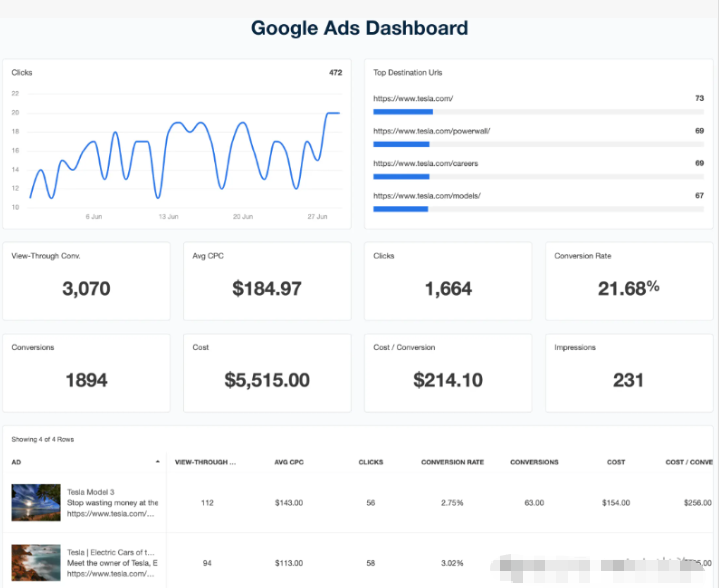The image size is (719, 588).
Task: Click the Showing 4 of 4 Rows label
Action: 43,439
